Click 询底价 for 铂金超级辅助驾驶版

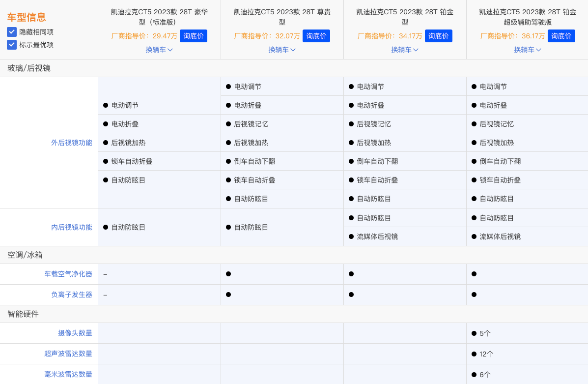click(561, 36)
